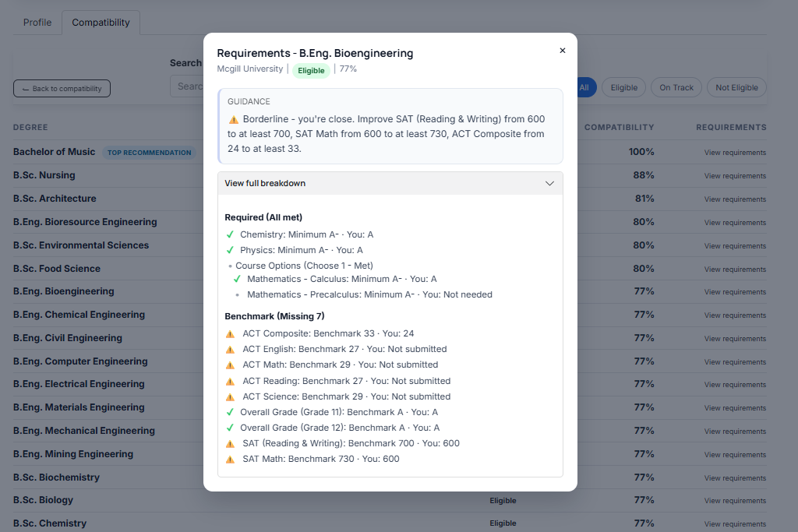Click the COMPATIBILITY column header

(619, 127)
